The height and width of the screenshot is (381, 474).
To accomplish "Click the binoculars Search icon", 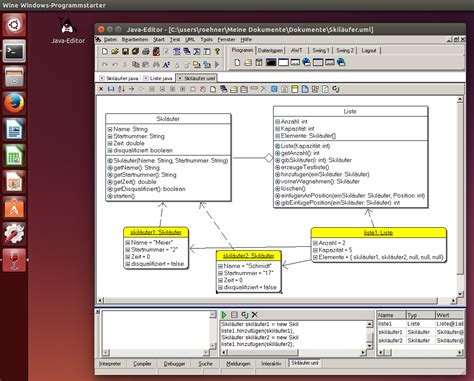I will pos(156,64).
